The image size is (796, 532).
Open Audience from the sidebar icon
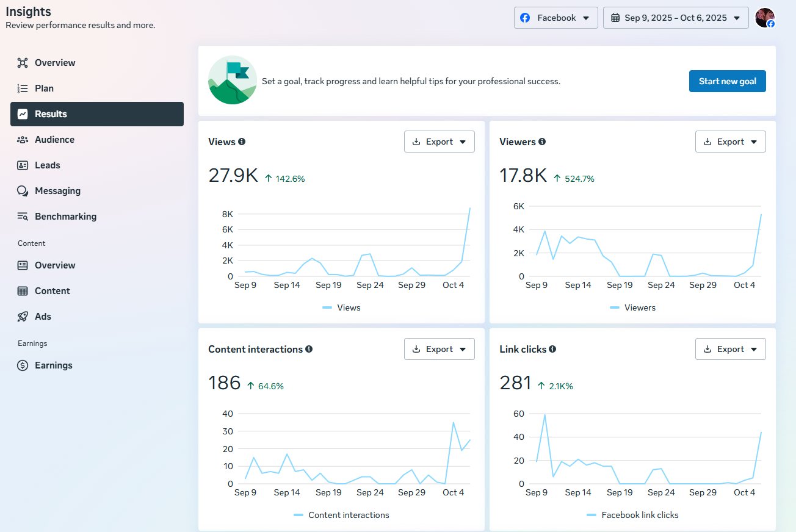[23, 139]
